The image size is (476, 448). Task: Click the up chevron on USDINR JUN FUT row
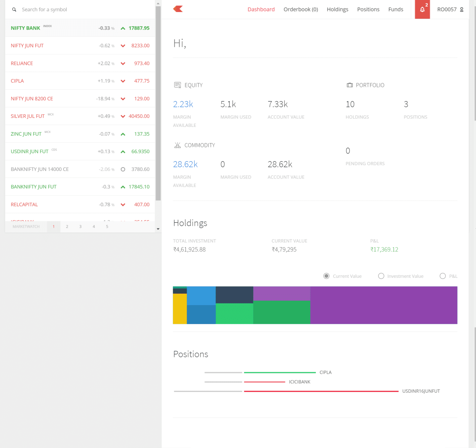pyautogui.click(x=123, y=152)
